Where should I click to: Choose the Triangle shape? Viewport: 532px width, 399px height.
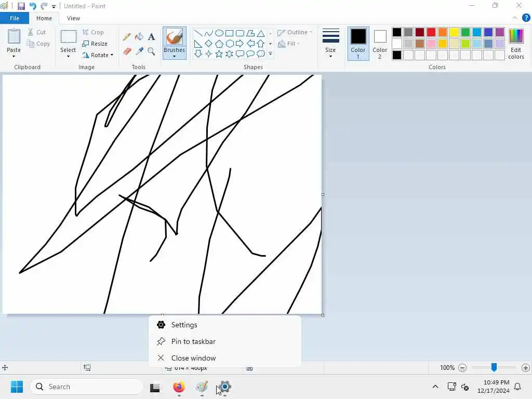coord(261,33)
